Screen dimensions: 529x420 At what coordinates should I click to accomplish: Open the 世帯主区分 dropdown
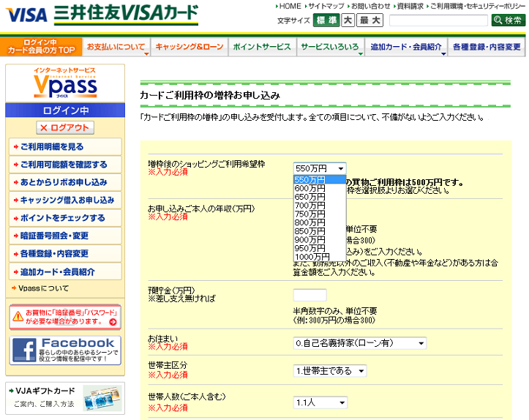pos(329,371)
